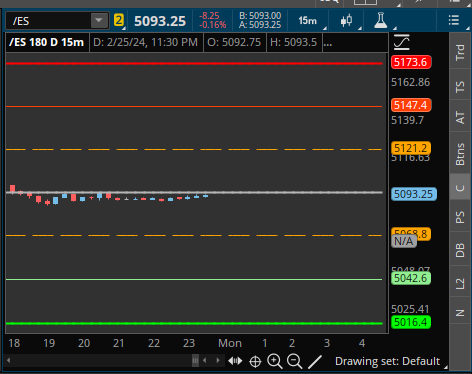Select the line drawing tool icon
The image size is (472, 374).
pos(315,362)
